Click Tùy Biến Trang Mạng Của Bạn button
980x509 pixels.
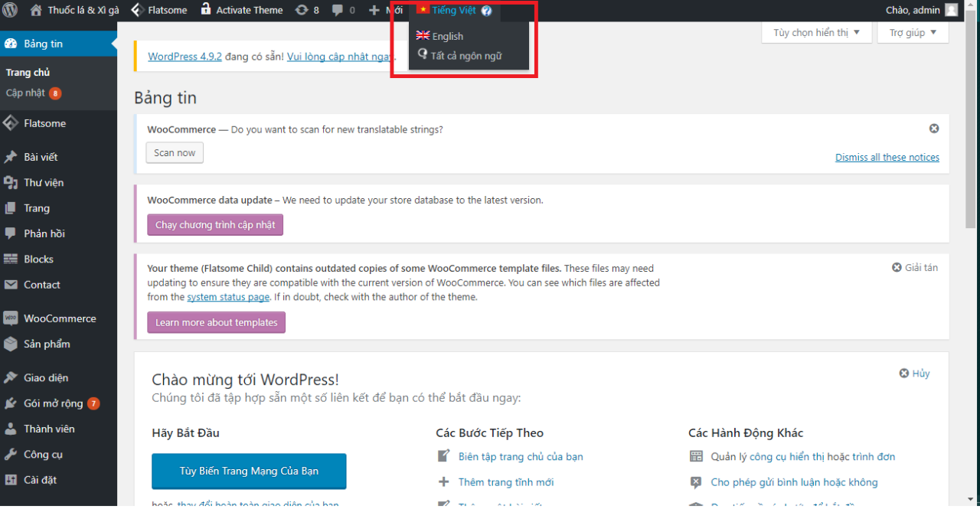[249, 471]
